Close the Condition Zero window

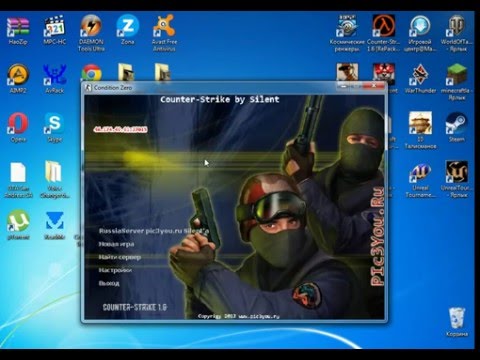pyautogui.click(x=374, y=86)
